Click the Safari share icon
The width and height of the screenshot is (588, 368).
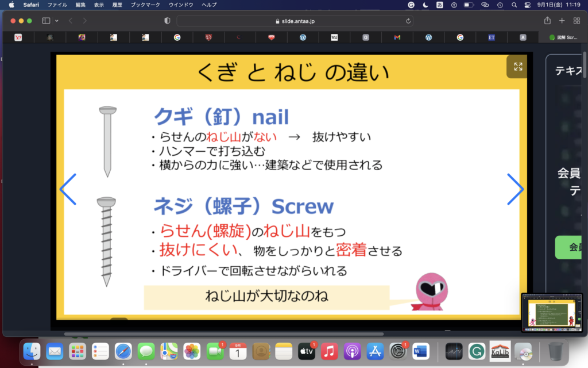click(x=547, y=21)
